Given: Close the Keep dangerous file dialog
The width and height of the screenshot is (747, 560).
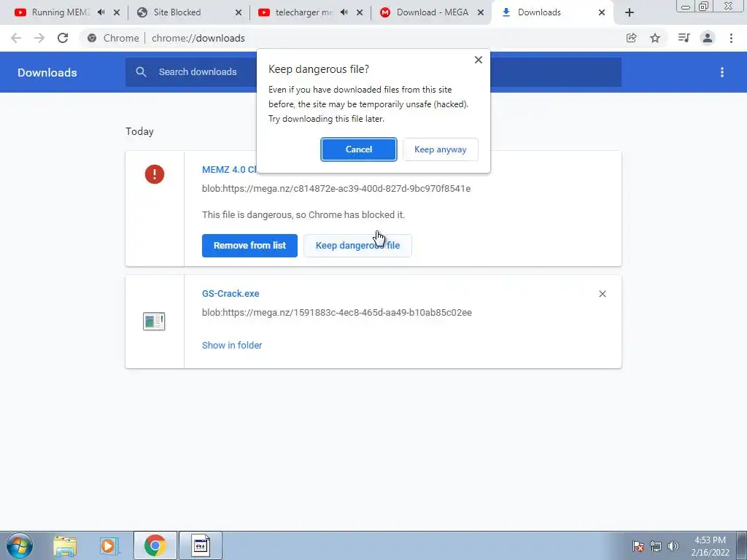Looking at the screenshot, I should pyautogui.click(x=479, y=60).
